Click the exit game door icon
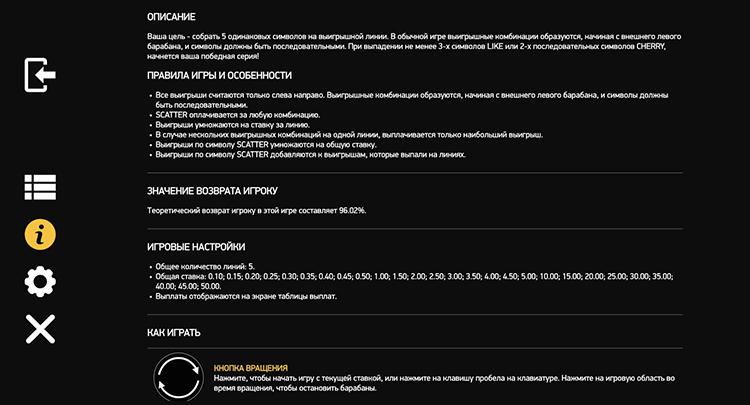Screen dimensions: 750x405 pyautogui.click(x=39, y=74)
